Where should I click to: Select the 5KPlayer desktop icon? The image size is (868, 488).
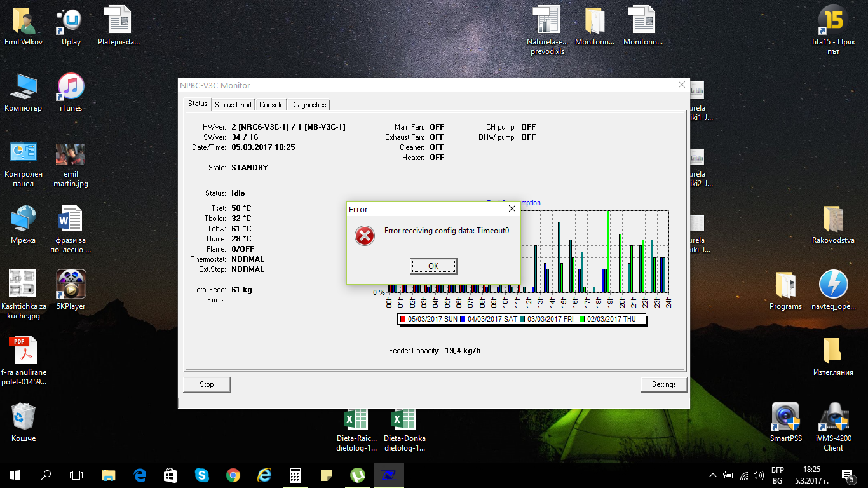coord(71,285)
